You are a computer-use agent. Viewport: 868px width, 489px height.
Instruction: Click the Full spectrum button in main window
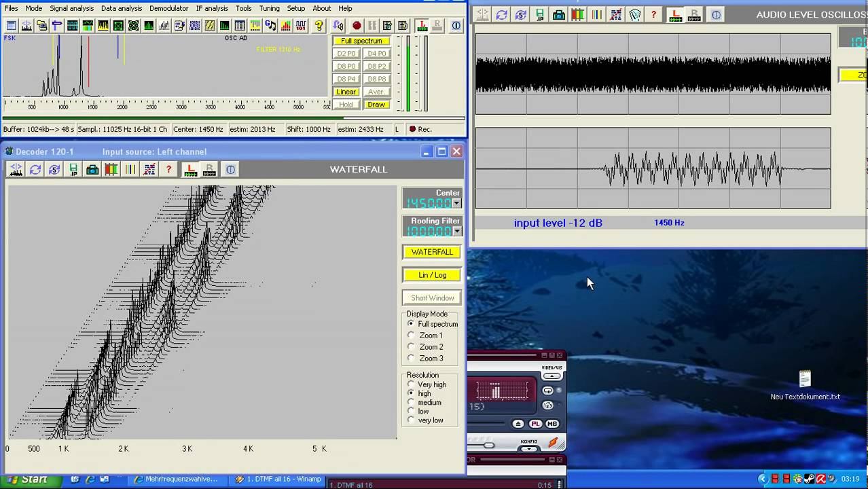click(x=361, y=41)
